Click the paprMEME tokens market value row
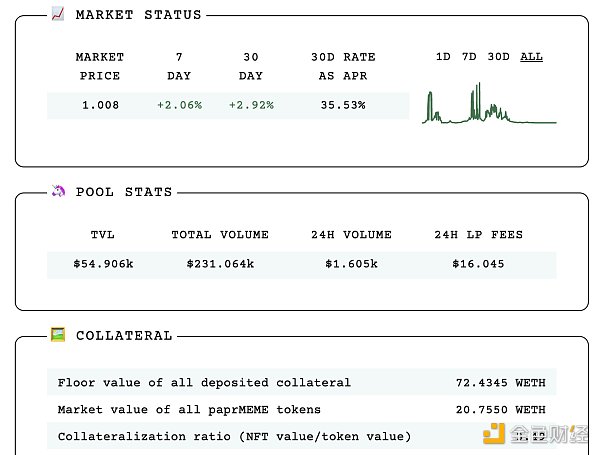Image resolution: width=600 pixels, height=455 pixels. (x=301, y=409)
